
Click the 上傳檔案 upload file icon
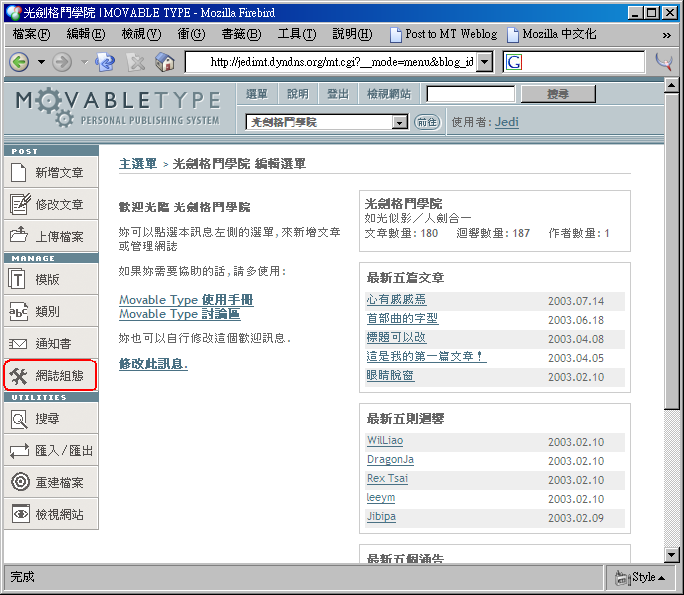click(19, 235)
